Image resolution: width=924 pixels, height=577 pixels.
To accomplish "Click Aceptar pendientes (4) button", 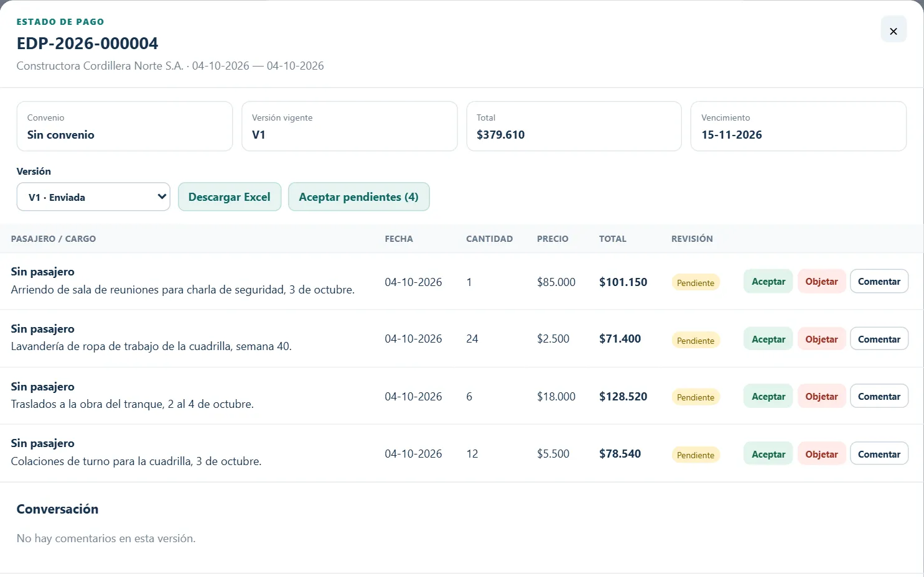I will pyautogui.click(x=359, y=197).
